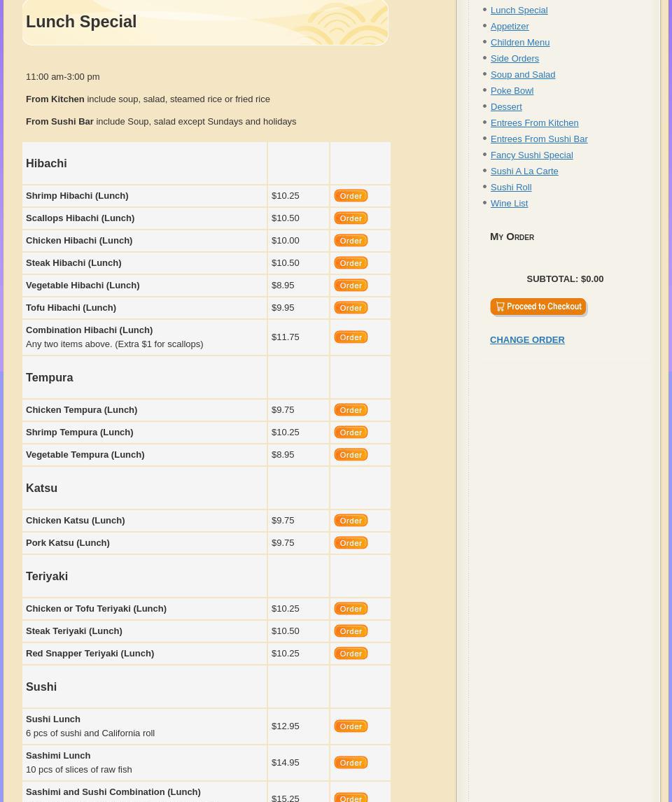
Task: Add Vegetable Tempura lunch to order
Action: click(x=351, y=455)
